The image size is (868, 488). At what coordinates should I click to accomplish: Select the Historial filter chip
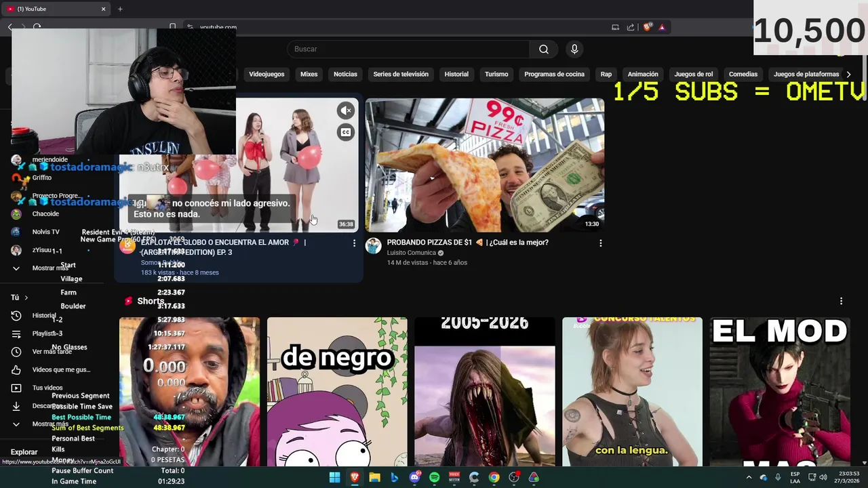click(456, 74)
